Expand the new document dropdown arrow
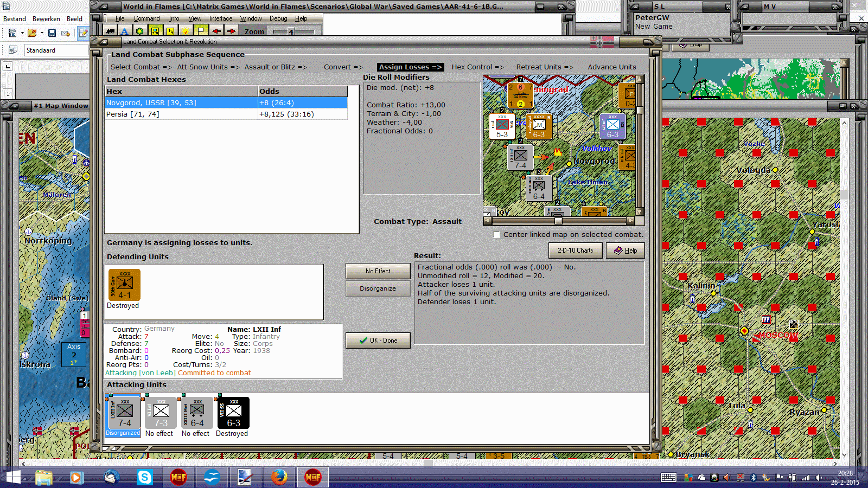868x488 pixels. click(22, 33)
